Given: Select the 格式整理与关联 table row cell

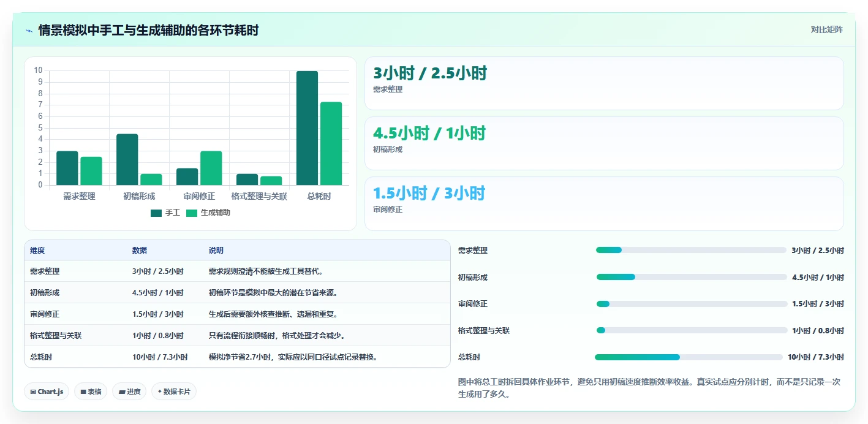Looking at the screenshot, I should point(56,336).
